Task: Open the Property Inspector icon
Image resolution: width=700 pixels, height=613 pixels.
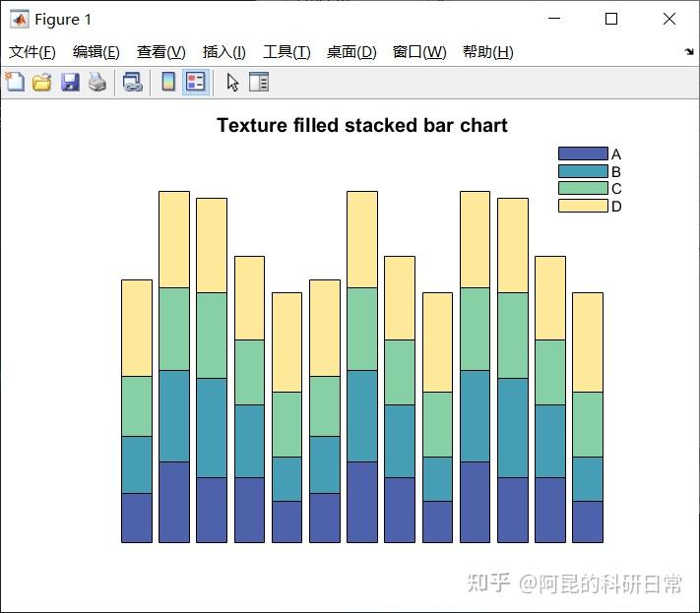Action: coord(259,82)
